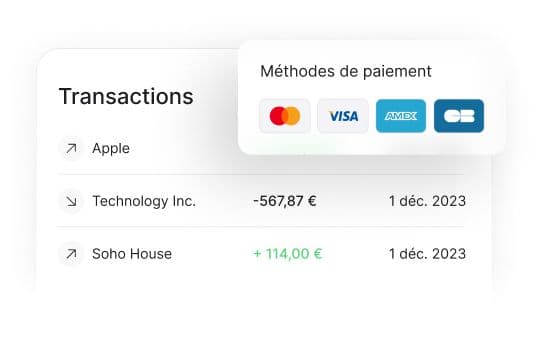Click the -567,87 € amount
540x362 pixels.
coord(285,201)
